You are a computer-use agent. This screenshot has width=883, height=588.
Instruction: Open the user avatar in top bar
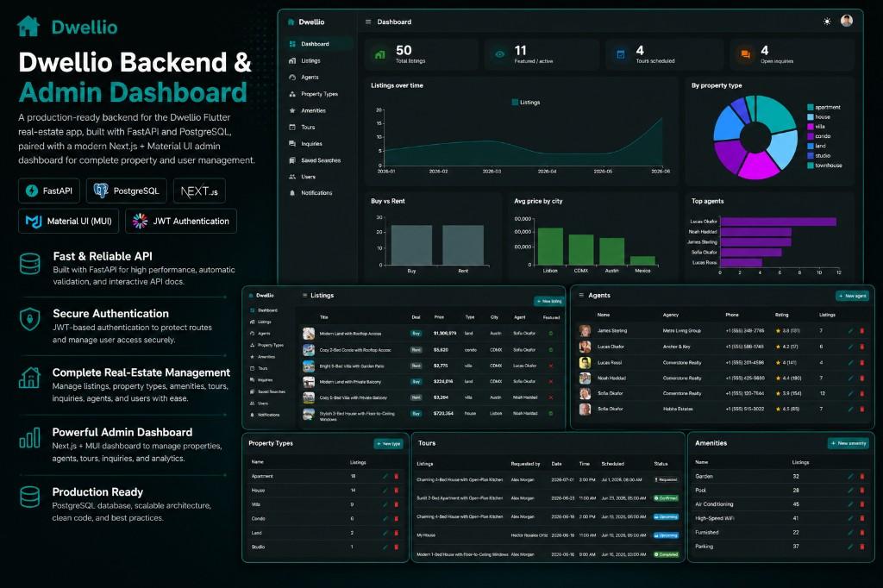847,21
